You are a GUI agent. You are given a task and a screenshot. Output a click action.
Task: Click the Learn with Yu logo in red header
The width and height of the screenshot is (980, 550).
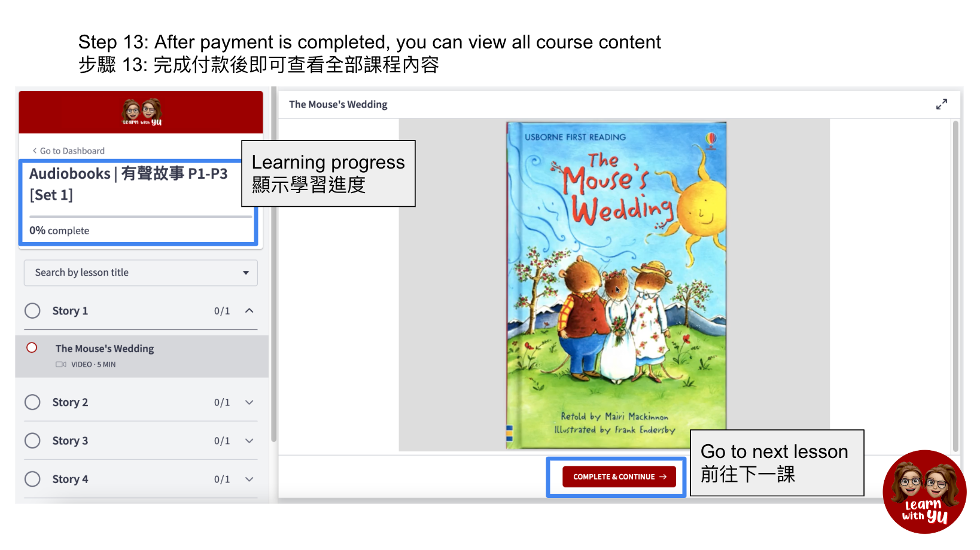[x=142, y=112]
